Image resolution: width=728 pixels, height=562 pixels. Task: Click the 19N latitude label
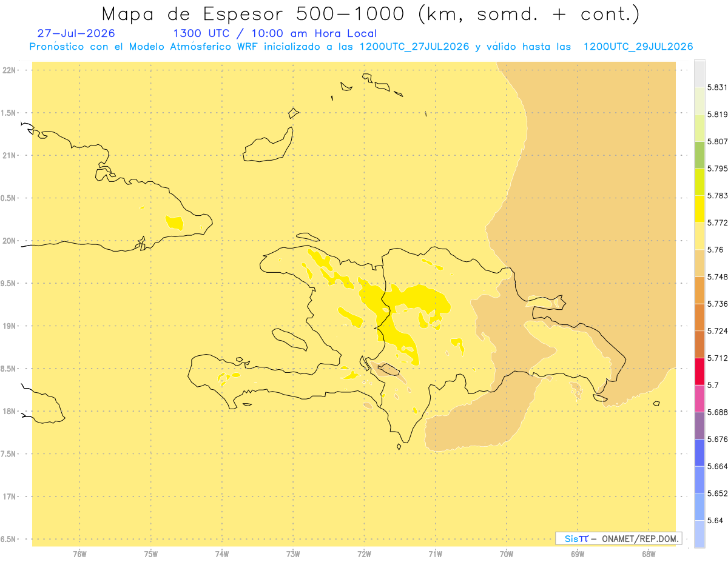pos(8,326)
